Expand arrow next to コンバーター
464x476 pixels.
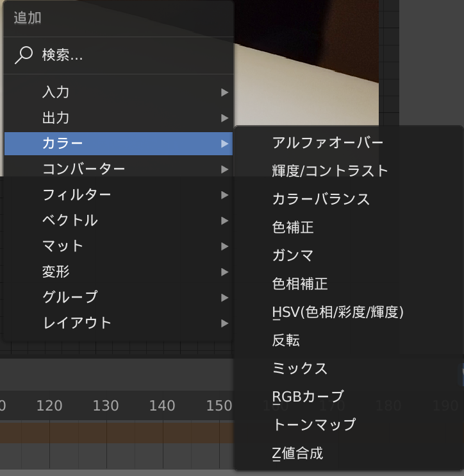[x=224, y=169]
